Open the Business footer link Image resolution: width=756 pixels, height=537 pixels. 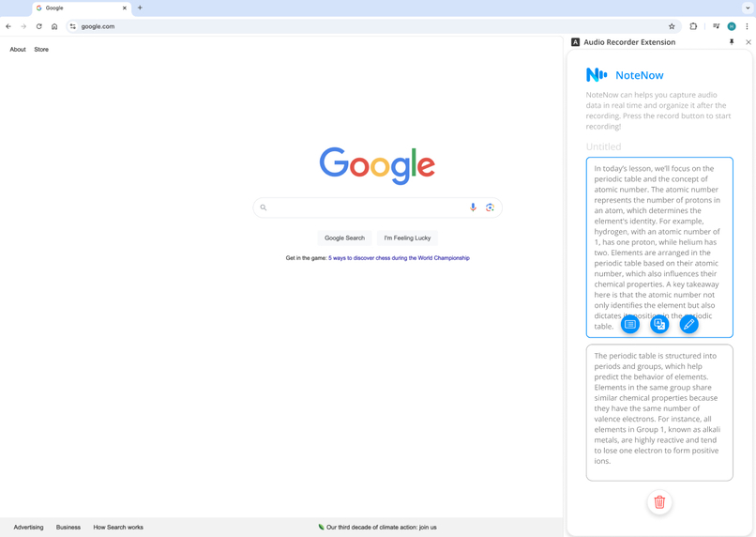[x=68, y=528]
